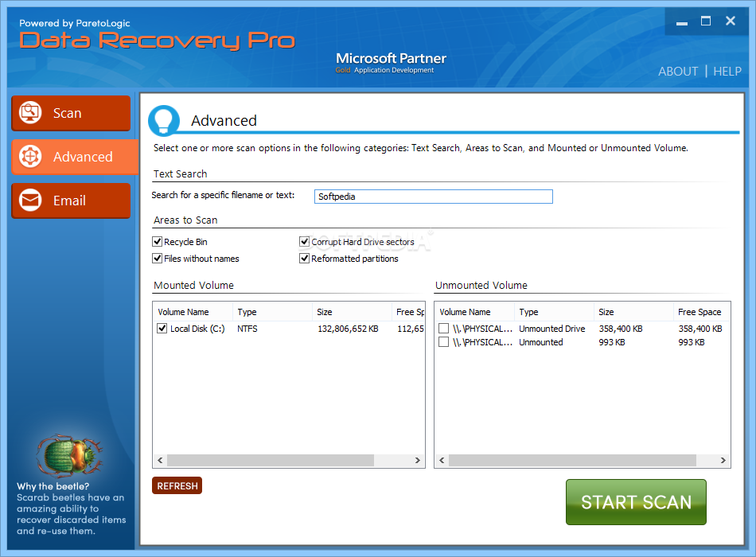Sort Unmounted Volume by Free Space header
This screenshot has height=557, width=756.
click(x=702, y=312)
